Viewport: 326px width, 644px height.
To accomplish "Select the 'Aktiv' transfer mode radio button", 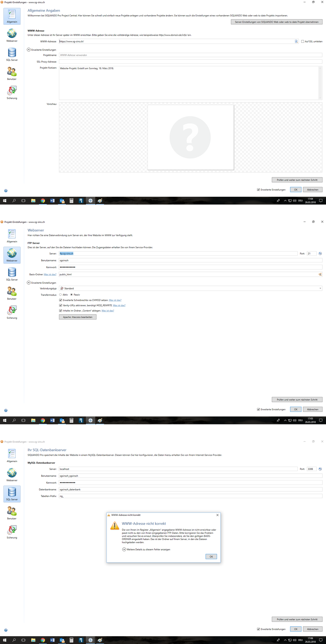I will click(x=61, y=295).
